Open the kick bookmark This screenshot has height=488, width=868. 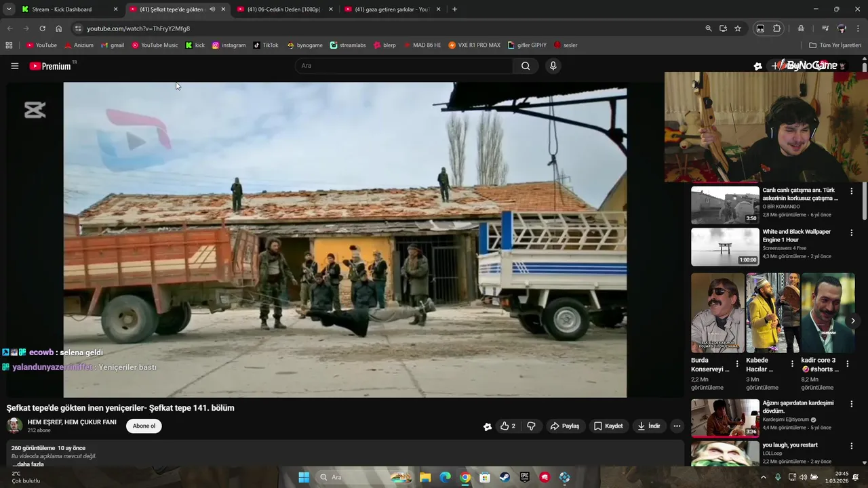pyautogui.click(x=195, y=45)
